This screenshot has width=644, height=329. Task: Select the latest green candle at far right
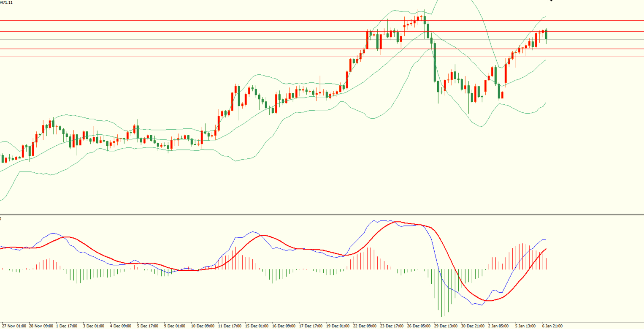pos(547,35)
